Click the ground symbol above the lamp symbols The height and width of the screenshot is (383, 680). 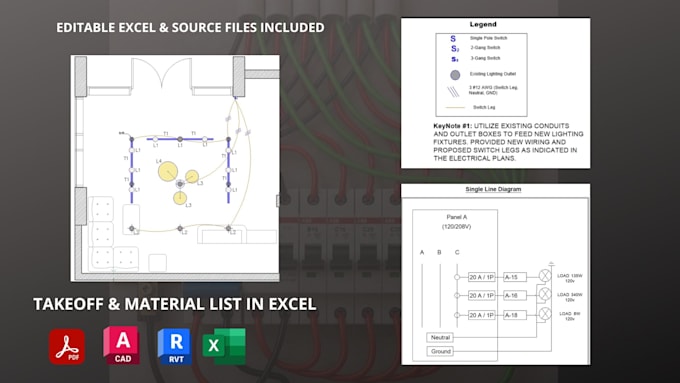click(552, 263)
